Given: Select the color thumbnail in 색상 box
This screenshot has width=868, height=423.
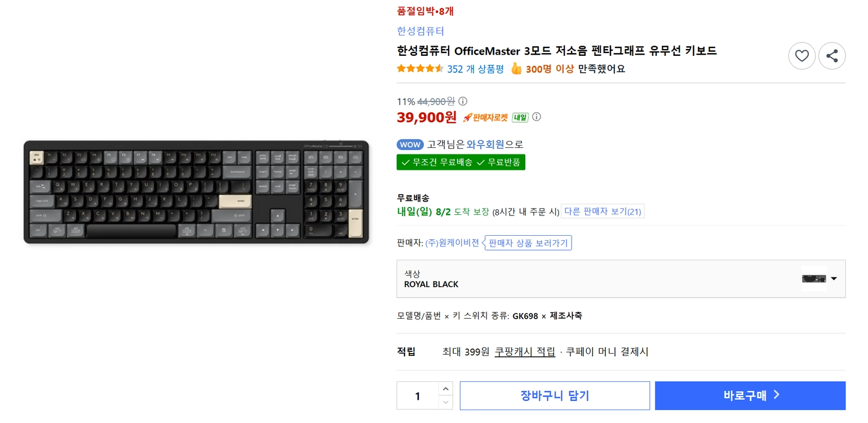Looking at the screenshot, I should pyautogui.click(x=814, y=279).
